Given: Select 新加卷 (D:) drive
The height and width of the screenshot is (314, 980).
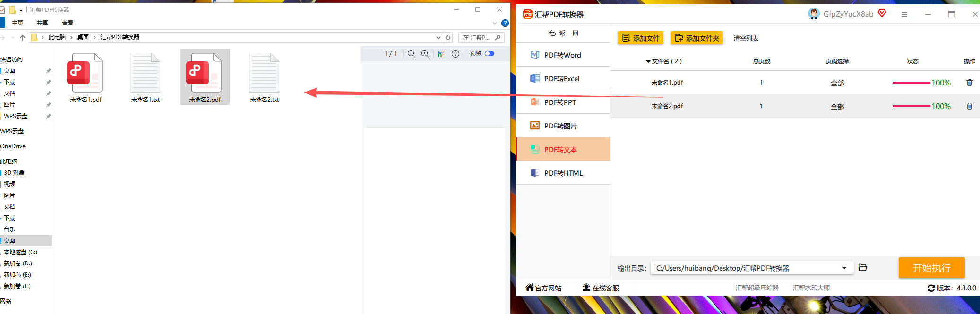Looking at the screenshot, I should [18, 263].
